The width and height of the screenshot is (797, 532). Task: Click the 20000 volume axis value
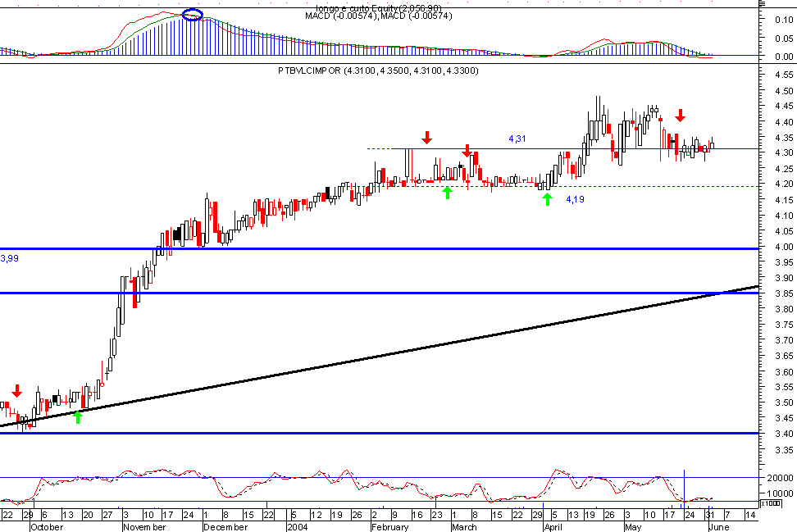tap(781, 478)
